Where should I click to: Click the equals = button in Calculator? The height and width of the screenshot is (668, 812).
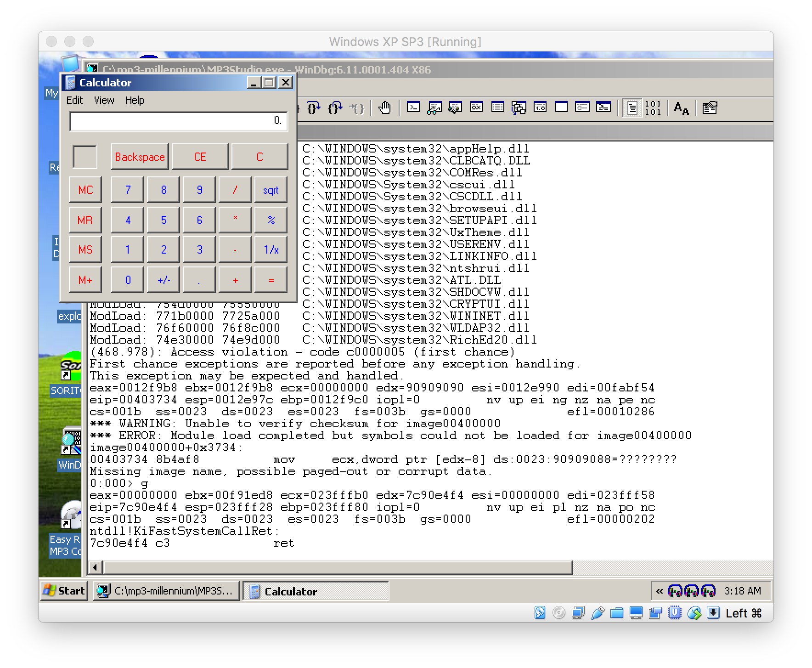click(271, 280)
